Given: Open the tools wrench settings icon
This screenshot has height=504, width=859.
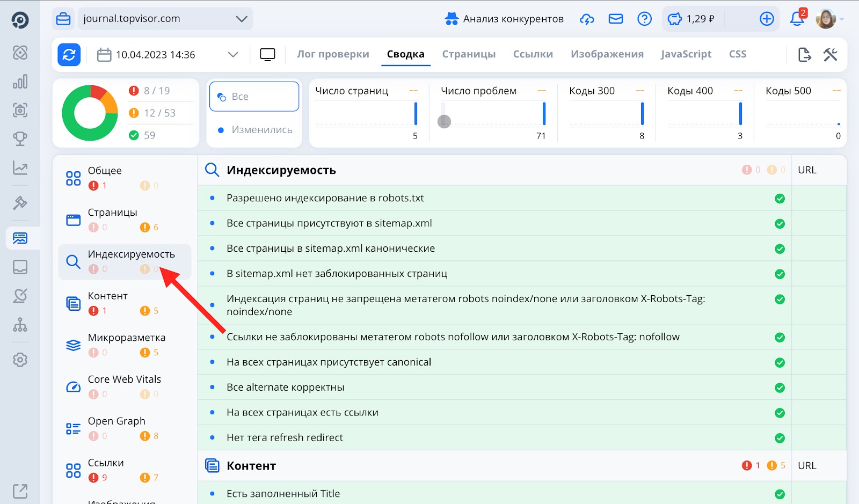Looking at the screenshot, I should (830, 55).
